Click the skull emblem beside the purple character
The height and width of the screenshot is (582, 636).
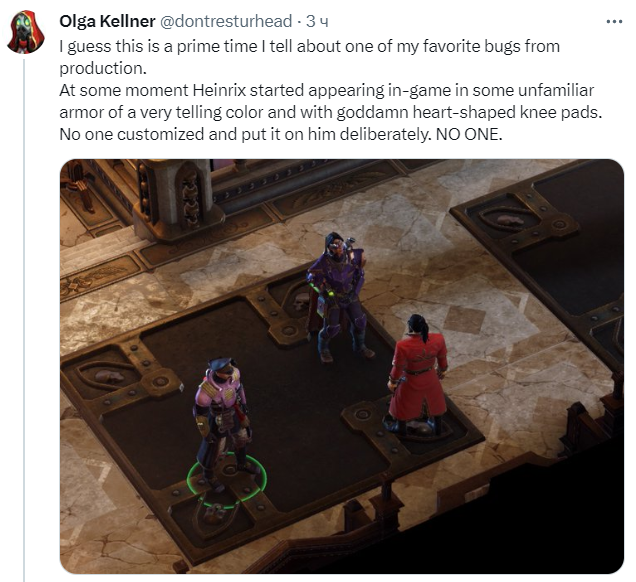[x=300, y=301]
